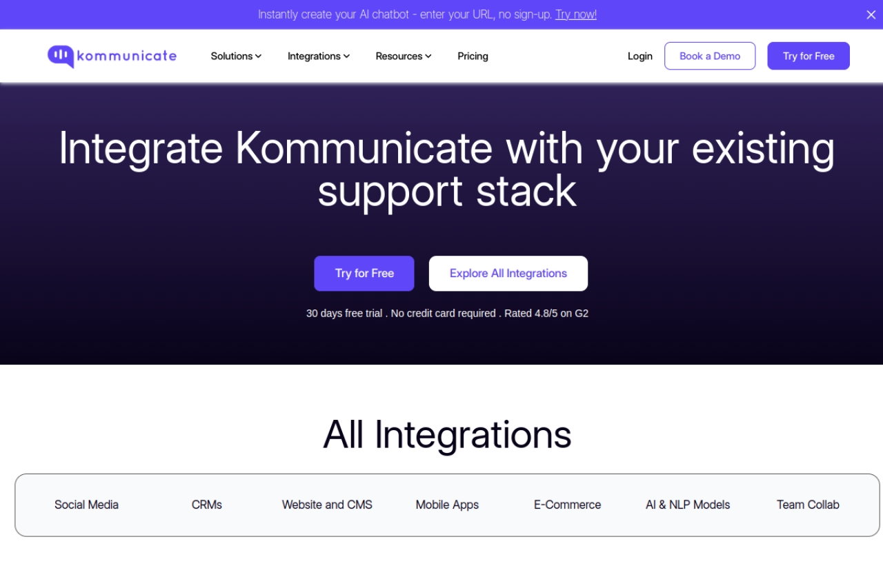This screenshot has height=588, width=883.
Task: Expand the Resources dropdown menu
Action: [x=404, y=57]
